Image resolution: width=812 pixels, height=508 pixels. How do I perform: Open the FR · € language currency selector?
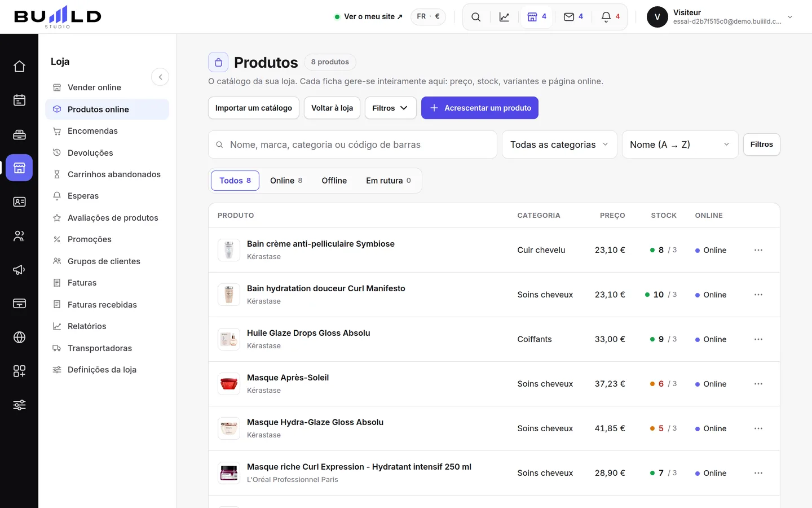click(428, 17)
